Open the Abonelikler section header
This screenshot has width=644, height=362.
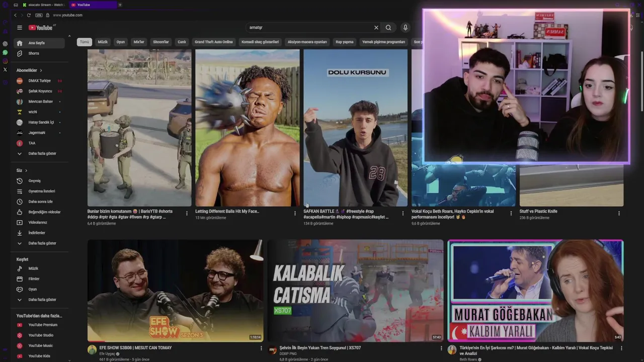(x=29, y=70)
